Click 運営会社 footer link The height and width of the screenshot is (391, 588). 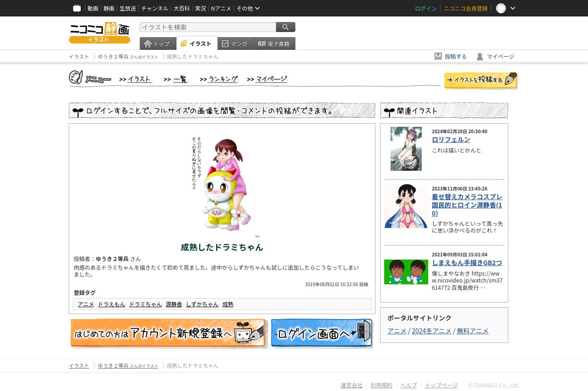pyautogui.click(x=352, y=386)
